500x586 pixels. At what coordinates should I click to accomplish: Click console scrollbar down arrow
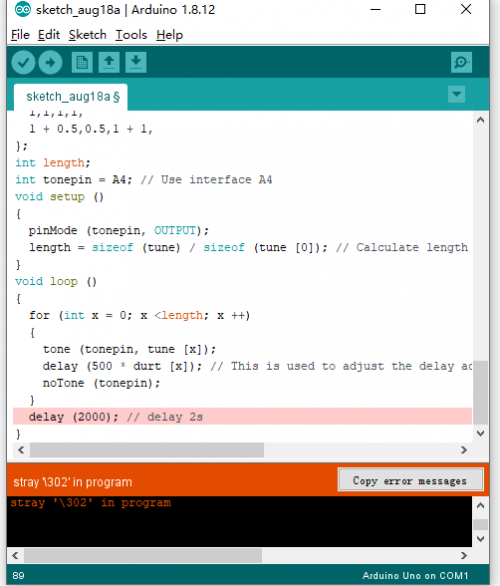(x=481, y=539)
